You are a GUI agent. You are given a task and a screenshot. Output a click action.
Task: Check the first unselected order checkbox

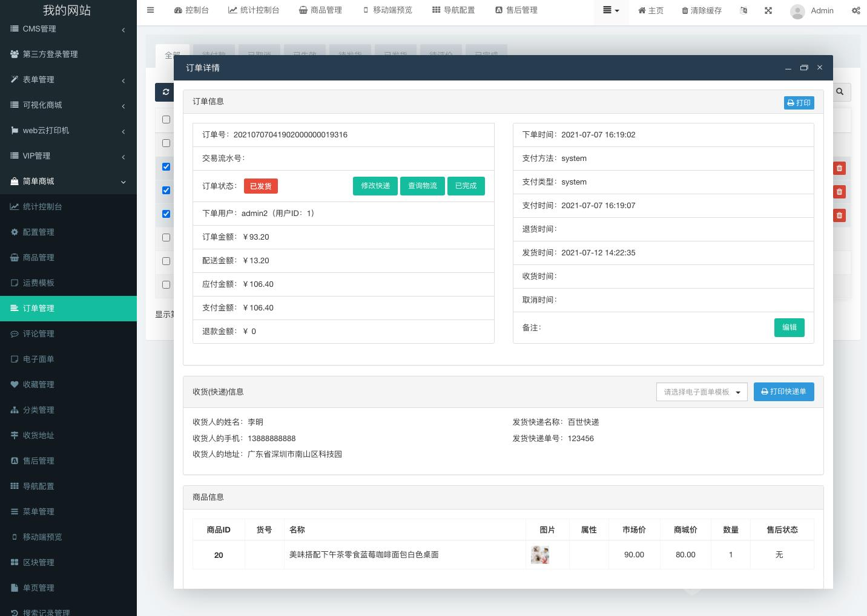point(166,119)
